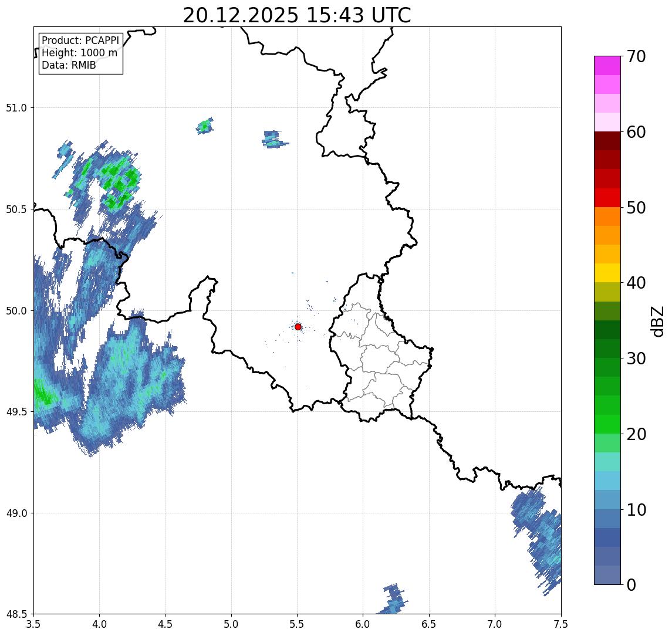This screenshot has height=636, width=672.
Task: Click the red radar location marker
Action: (x=298, y=327)
